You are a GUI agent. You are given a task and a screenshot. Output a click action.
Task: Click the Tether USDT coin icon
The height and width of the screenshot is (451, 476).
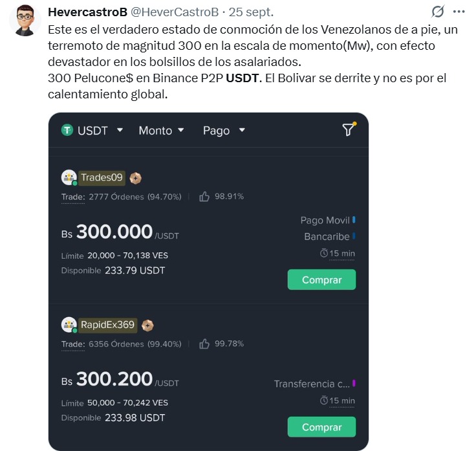[x=67, y=130]
